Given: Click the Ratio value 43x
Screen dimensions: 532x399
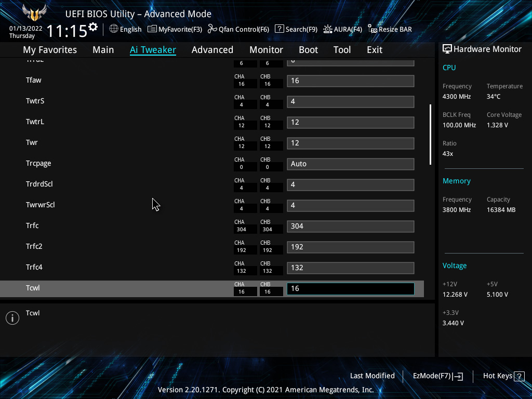Looking at the screenshot, I should point(448,154).
